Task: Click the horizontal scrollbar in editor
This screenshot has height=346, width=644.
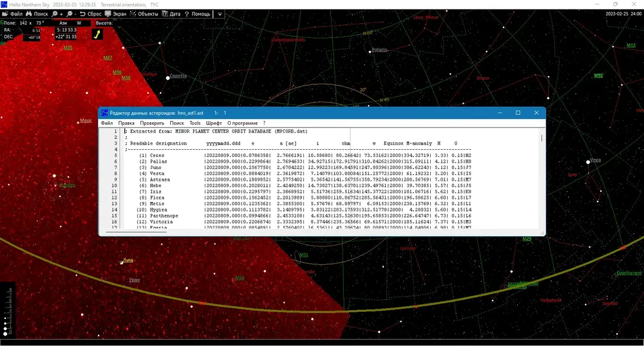Action: pos(136,232)
